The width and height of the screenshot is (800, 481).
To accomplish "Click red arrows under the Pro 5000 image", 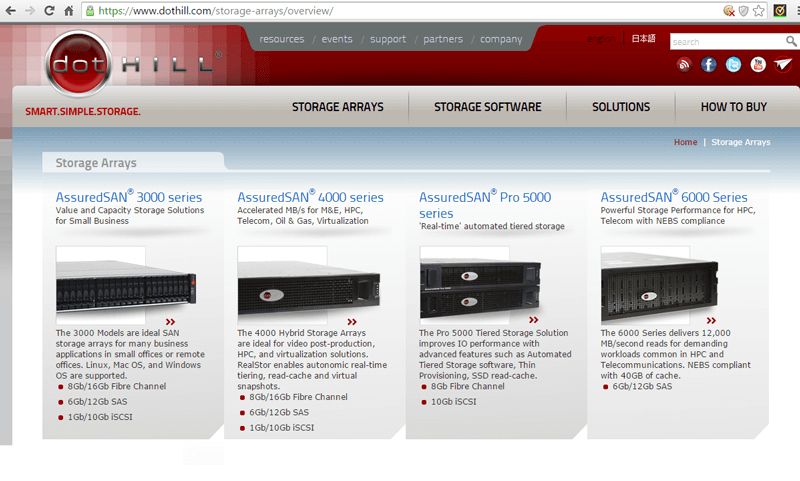I will tap(534, 320).
